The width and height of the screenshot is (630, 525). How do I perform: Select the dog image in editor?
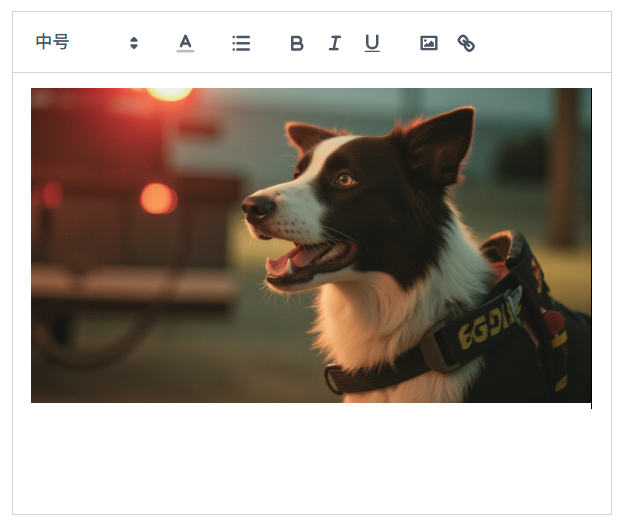(x=311, y=245)
